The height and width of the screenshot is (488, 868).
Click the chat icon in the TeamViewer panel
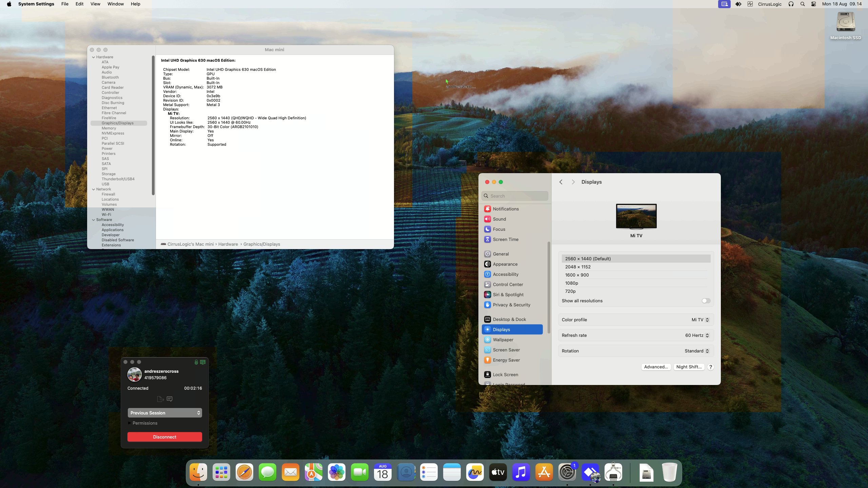(170, 399)
